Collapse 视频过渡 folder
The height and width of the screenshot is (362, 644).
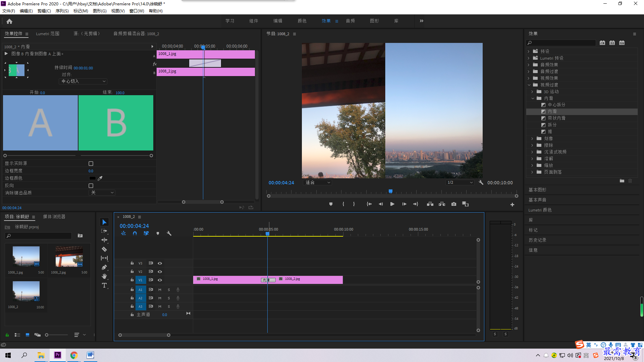529,85
